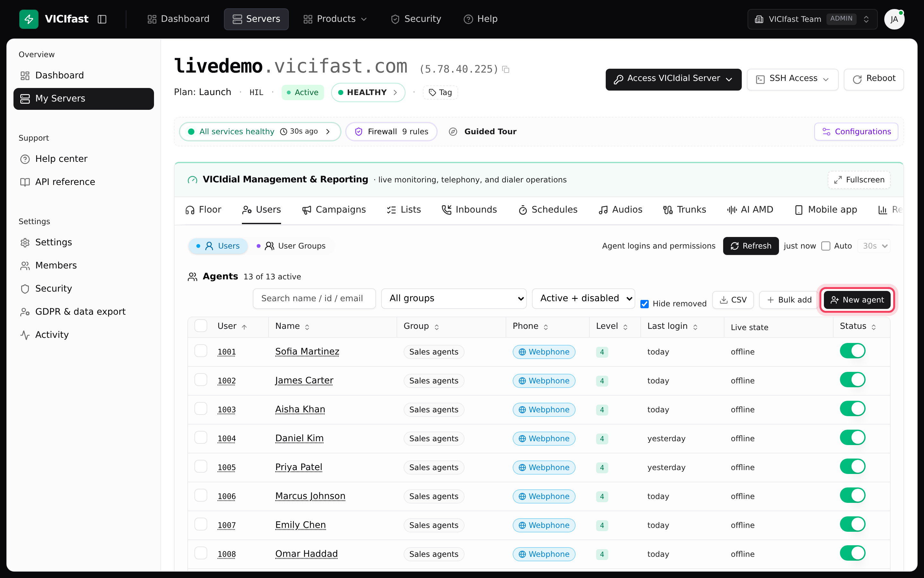The image size is (924, 578).
Task: Open the Members page
Action: 84,265
